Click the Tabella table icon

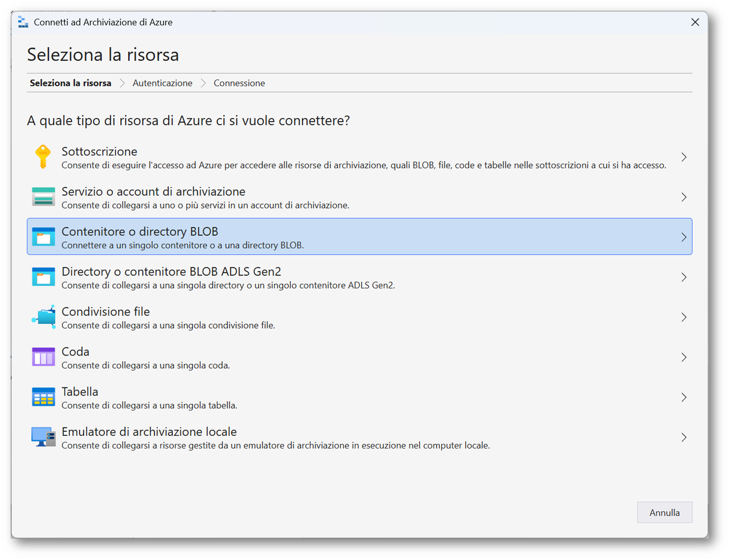coord(43,397)
